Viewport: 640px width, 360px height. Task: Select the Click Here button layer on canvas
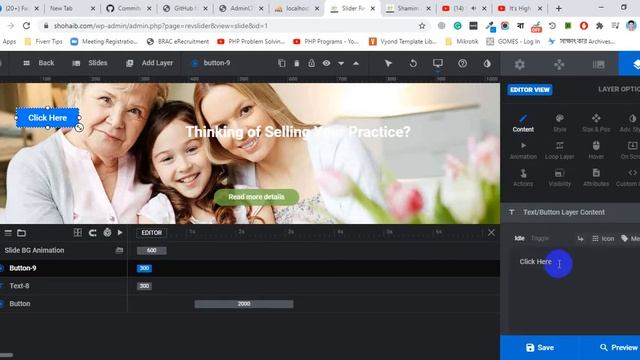(x=47, y=118)
